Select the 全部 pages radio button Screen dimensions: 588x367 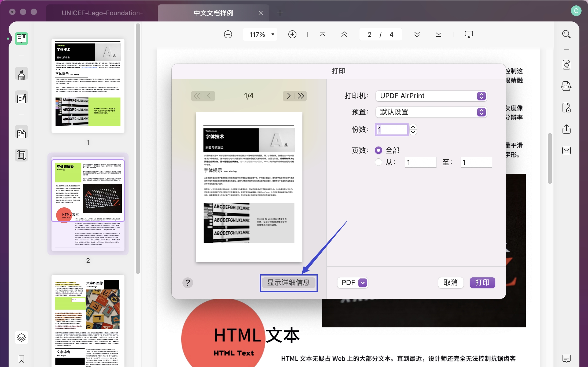(x=378, y=151)
